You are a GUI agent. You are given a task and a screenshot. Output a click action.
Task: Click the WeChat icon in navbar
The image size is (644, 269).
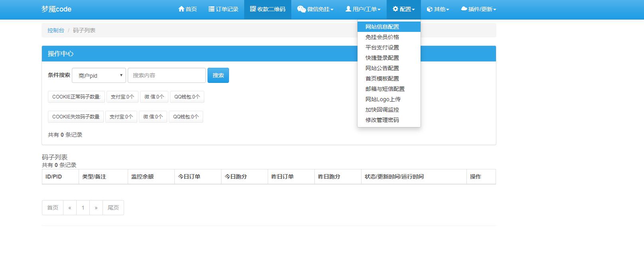(x=302, y=9)
